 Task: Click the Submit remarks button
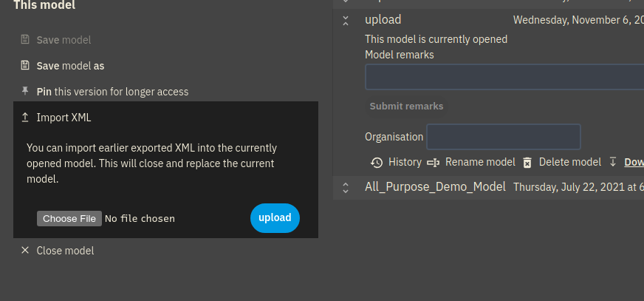[x=406, y=106]
